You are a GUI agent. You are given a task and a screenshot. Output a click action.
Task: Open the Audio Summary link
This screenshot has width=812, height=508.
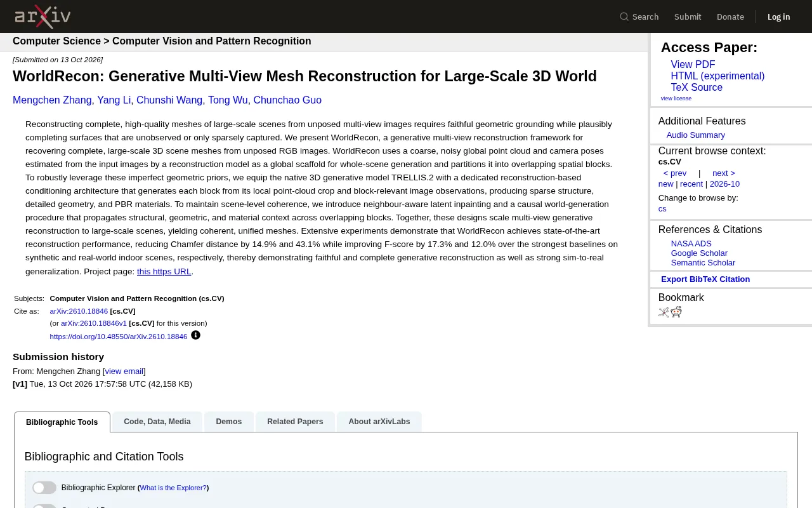click(x=695, y=135)
